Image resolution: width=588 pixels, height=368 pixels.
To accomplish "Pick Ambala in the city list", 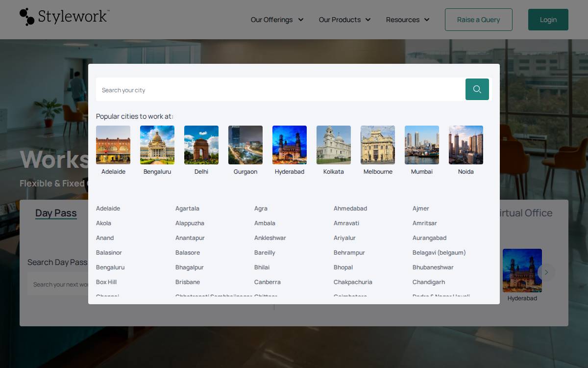I will coord(265,223).
